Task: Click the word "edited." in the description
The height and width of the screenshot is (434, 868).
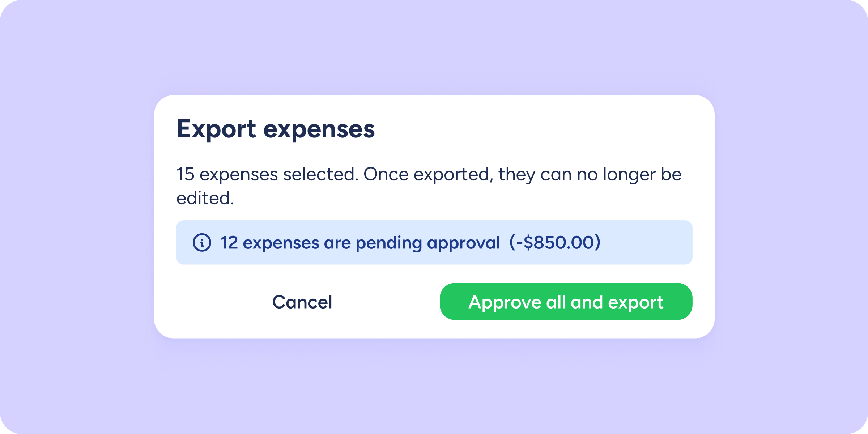Action: [205, 198]
